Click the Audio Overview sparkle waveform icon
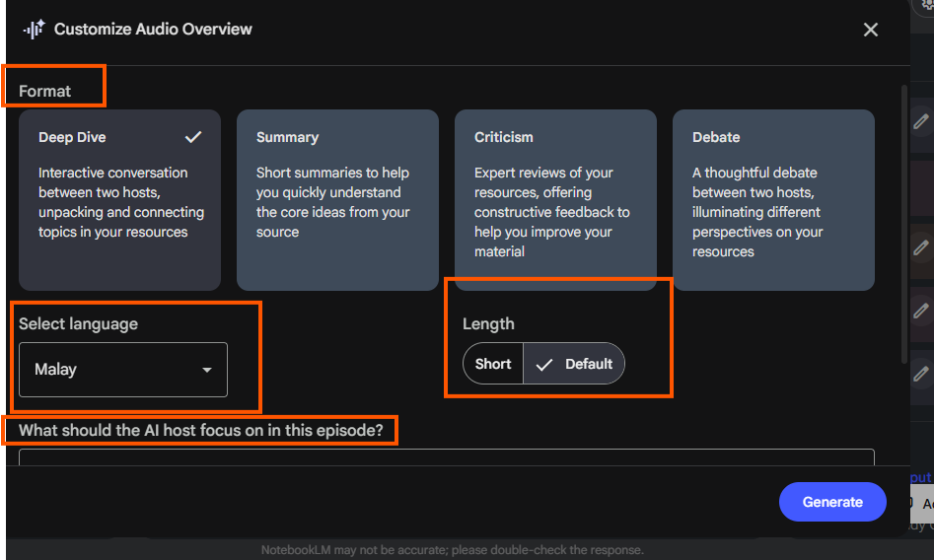 [34, 30]
